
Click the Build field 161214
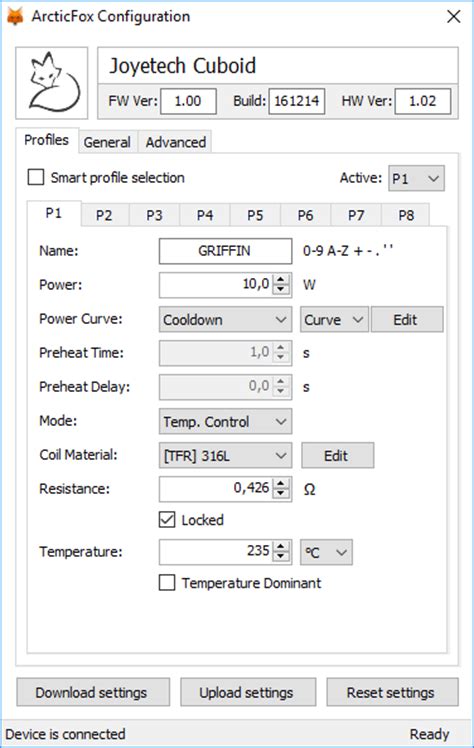(297, 101)
